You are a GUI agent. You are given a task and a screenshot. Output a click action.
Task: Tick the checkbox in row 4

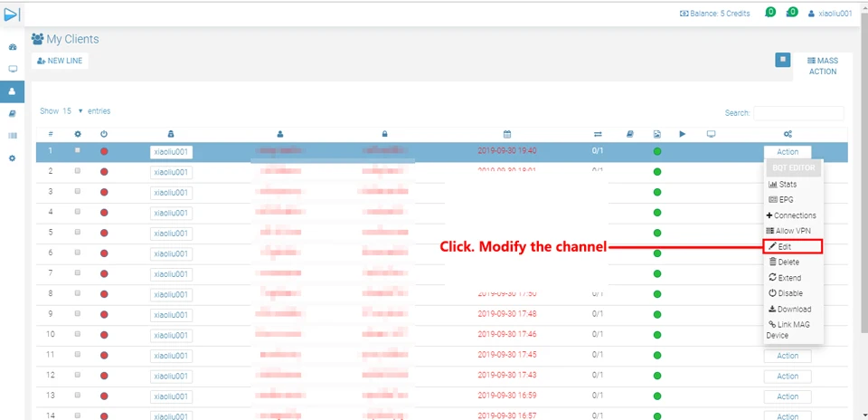point(78,212)
